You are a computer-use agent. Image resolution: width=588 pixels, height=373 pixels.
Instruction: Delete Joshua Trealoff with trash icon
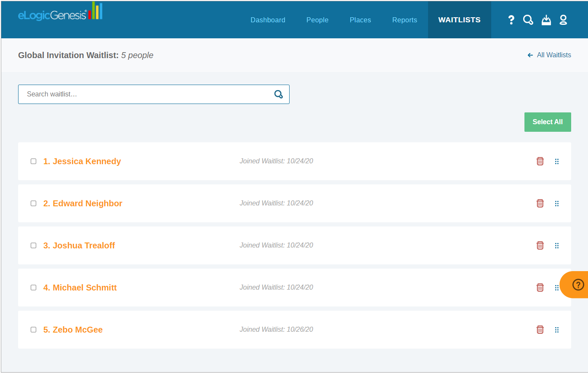click(x=540, y=245)
